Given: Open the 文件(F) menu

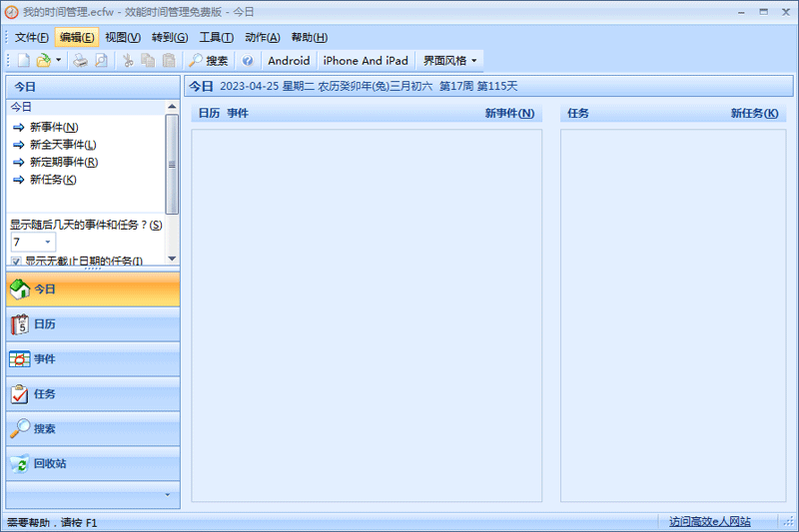Looking at the screenshot, I should coord(32,37).
